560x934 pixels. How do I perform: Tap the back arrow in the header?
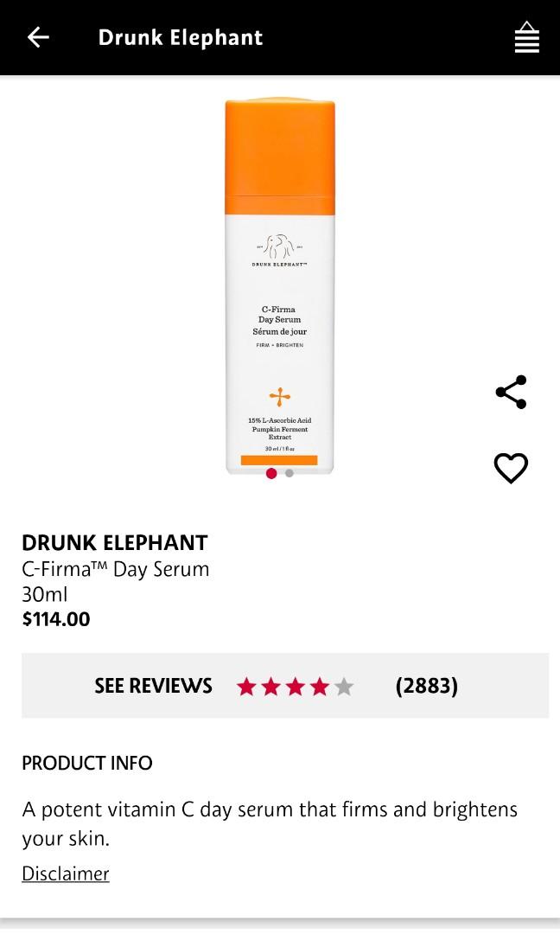tap(36, 37)
